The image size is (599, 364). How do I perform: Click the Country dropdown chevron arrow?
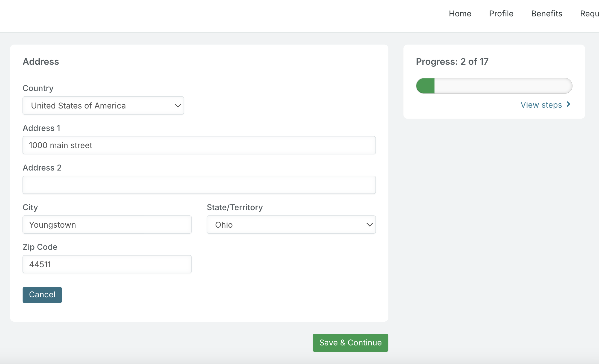[178, 105]
